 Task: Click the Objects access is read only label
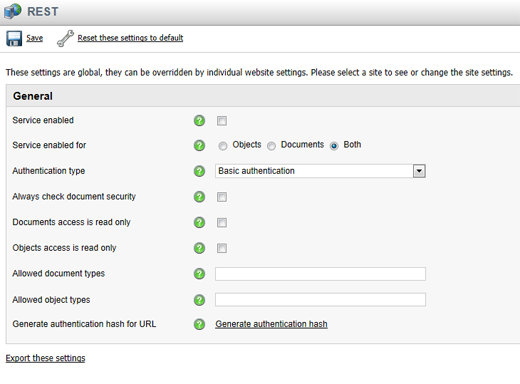(x=64, y=248)
